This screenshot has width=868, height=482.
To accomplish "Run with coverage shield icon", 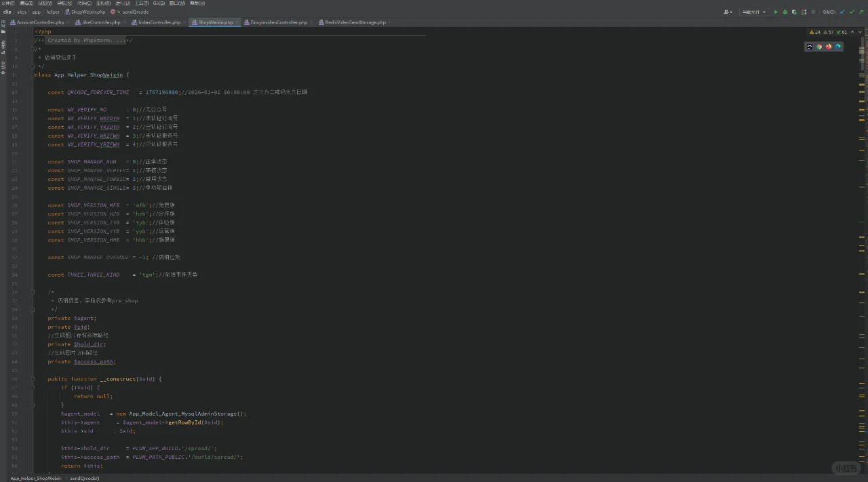I will tap(794, 12).
